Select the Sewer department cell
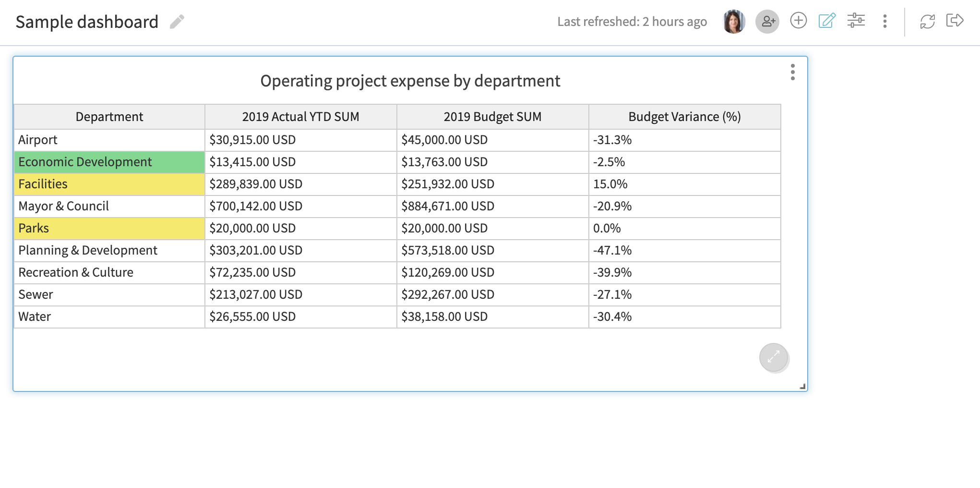The image size is (980, 488). (x=109, y=294)
